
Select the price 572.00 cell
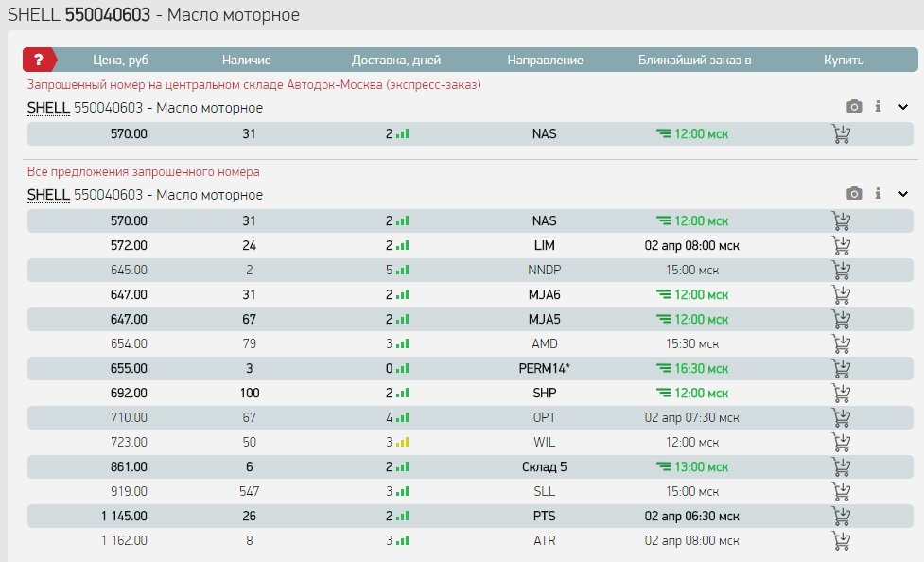coord(129,245)
